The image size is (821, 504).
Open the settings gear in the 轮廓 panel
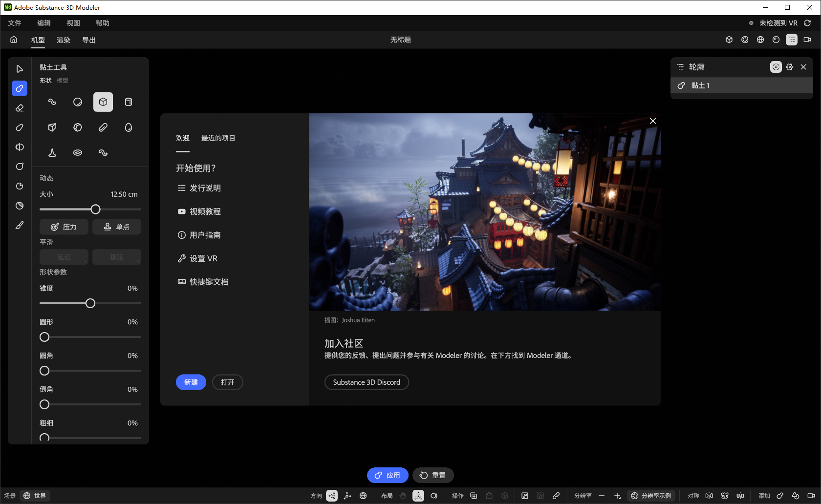pos(790,67)
